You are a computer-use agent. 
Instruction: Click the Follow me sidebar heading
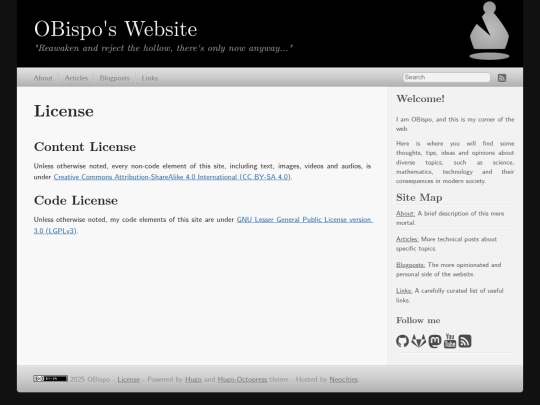point(418,320)
